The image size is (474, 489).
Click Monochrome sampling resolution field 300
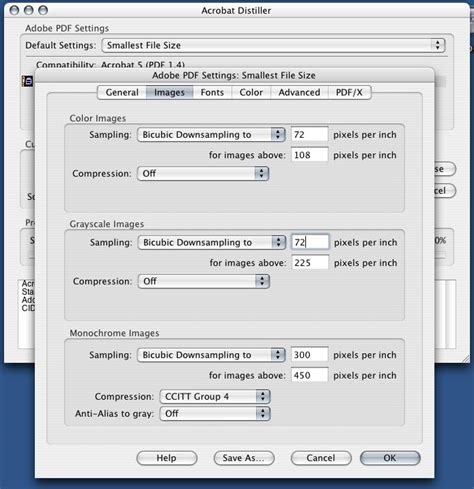coord(309,355)
